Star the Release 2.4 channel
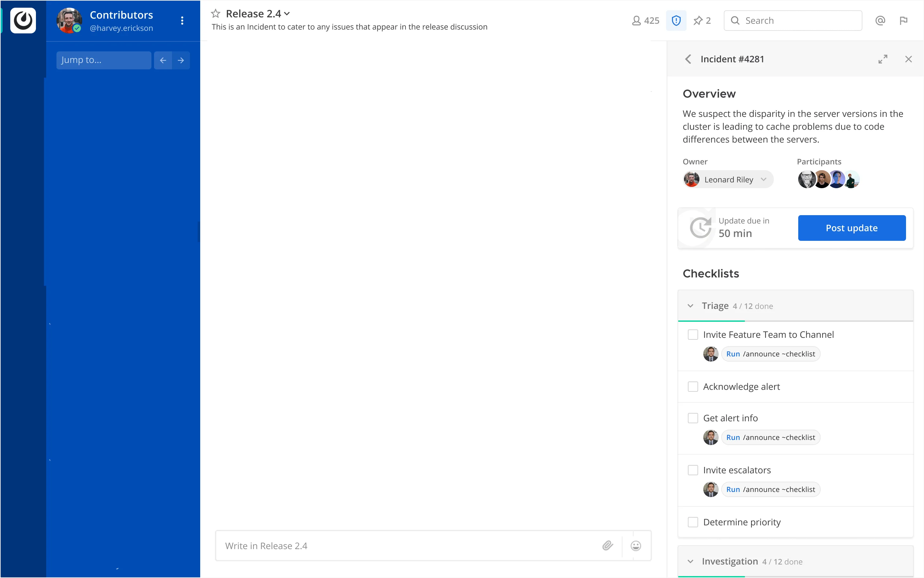Viewport: 924px width, 578px height. pyautogui.click(x=216, y=14)
